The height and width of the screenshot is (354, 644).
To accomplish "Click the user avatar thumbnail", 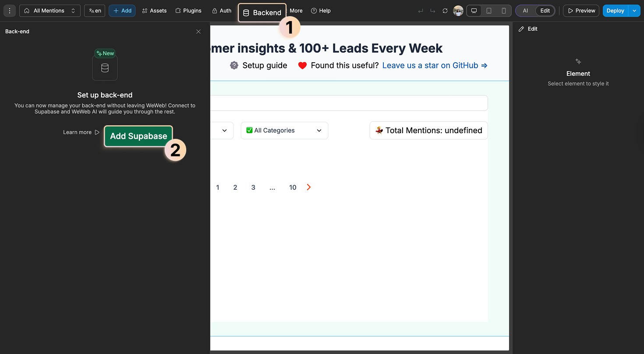I will (x=458, y=11).
